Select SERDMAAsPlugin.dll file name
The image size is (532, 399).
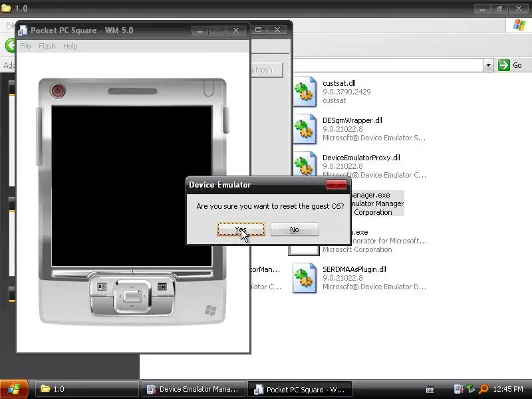354,269
